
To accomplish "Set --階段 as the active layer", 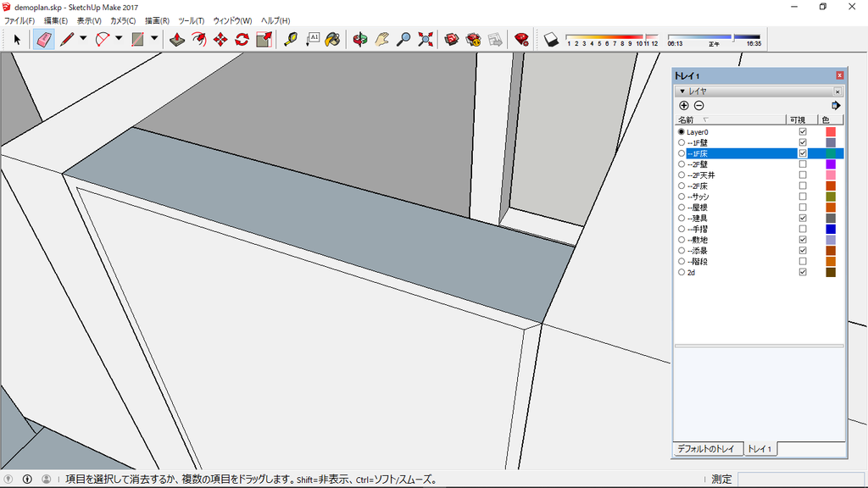I will (682, 262).
